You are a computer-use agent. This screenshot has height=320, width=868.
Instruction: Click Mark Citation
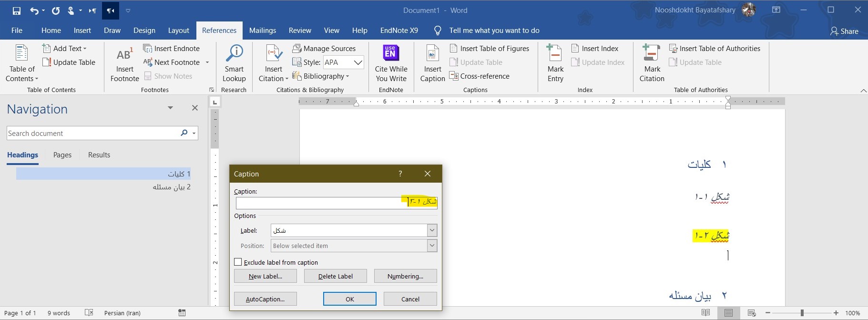pyautogui.click(x=652, y=64)
